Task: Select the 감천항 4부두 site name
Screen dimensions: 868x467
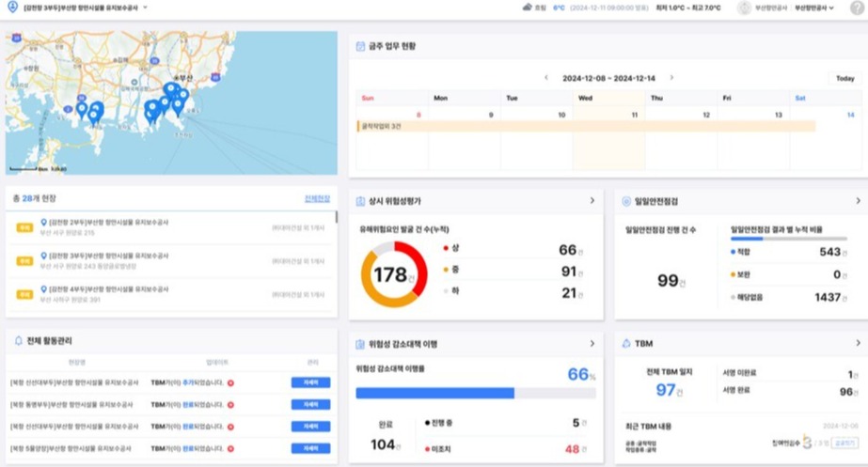Action: pyautogui.click(x=108, y=288)
